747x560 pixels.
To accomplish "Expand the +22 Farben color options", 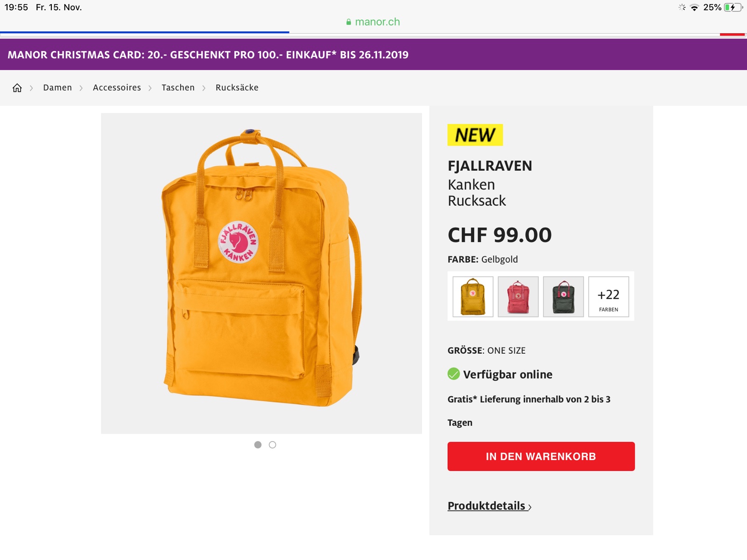I will tap(608, 297).
